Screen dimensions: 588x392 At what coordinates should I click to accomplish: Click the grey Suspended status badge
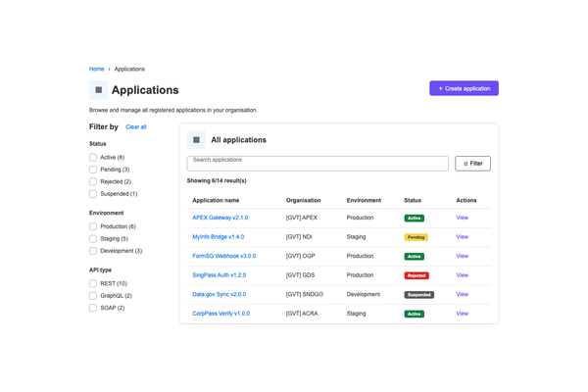(418, 294)
